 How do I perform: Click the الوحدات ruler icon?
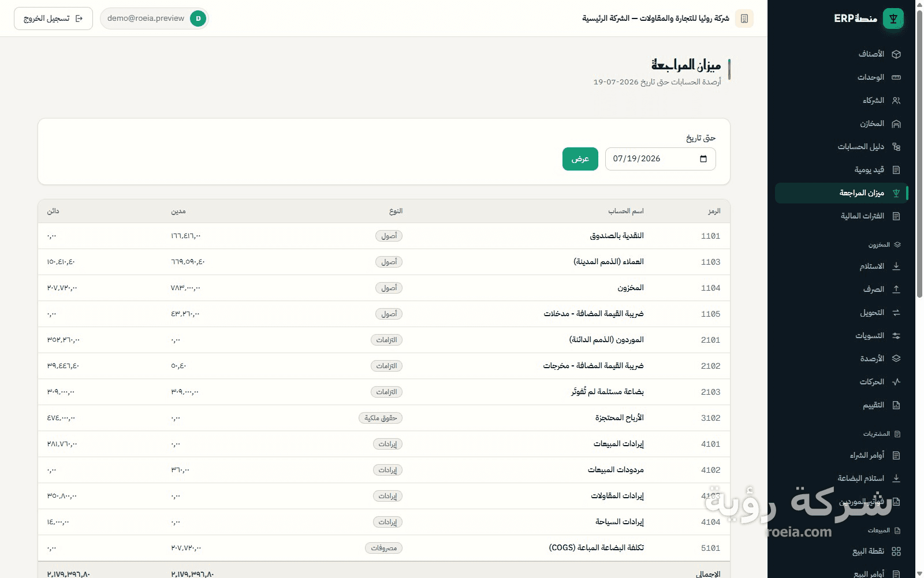pos(896,77)
